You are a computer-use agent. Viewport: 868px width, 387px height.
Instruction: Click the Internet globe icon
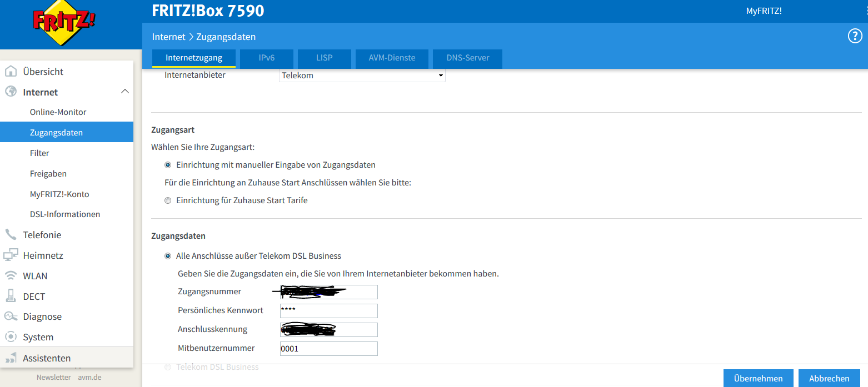[11, 92]
